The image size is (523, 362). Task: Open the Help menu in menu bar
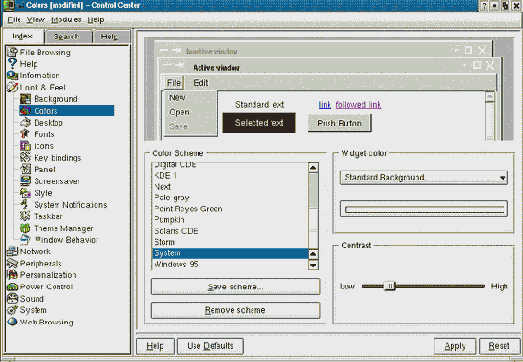(x=96, y=20)
